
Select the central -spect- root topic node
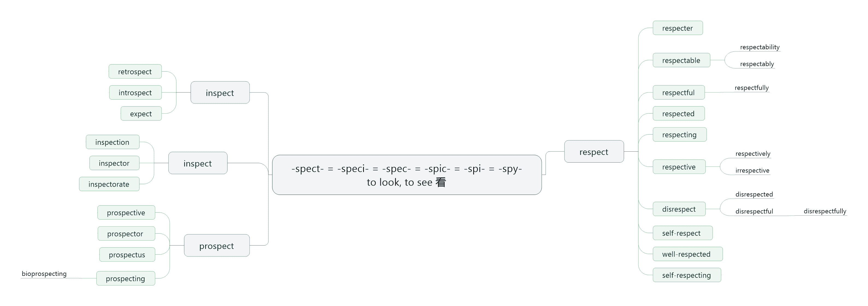coord(407,175)
